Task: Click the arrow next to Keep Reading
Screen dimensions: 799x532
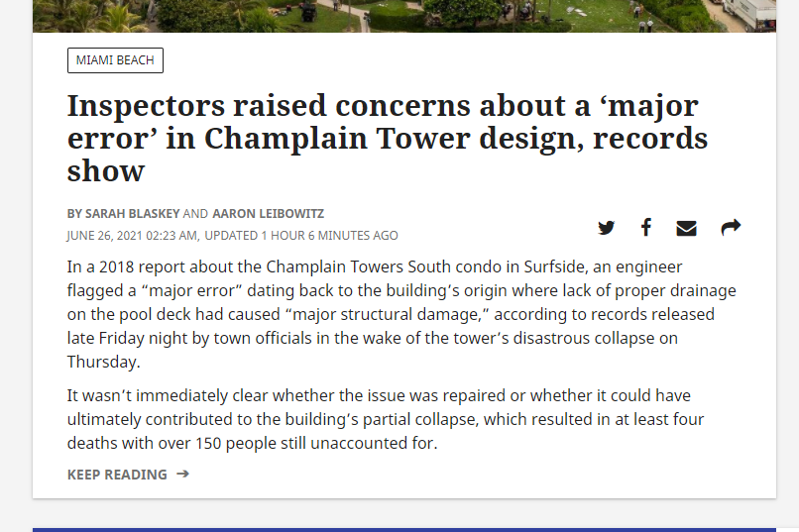Action: pyautogui.click(x=183, y=474)
